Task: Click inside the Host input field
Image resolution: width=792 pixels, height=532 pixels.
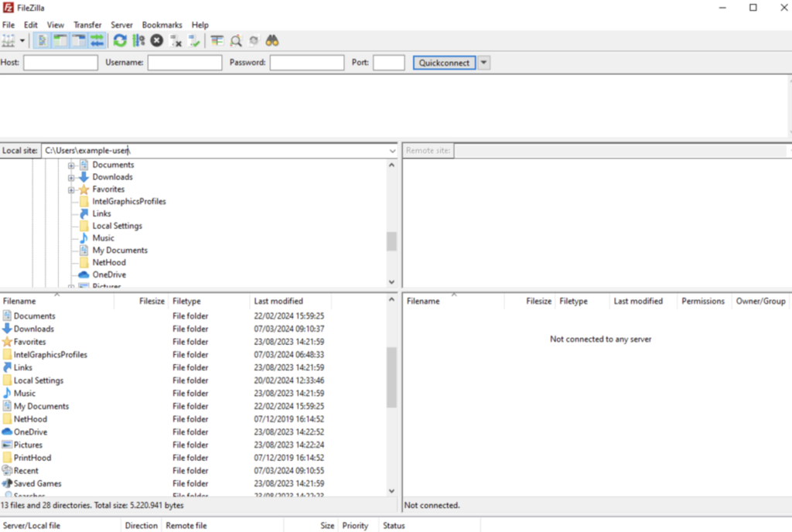Action: coord(60,63)
